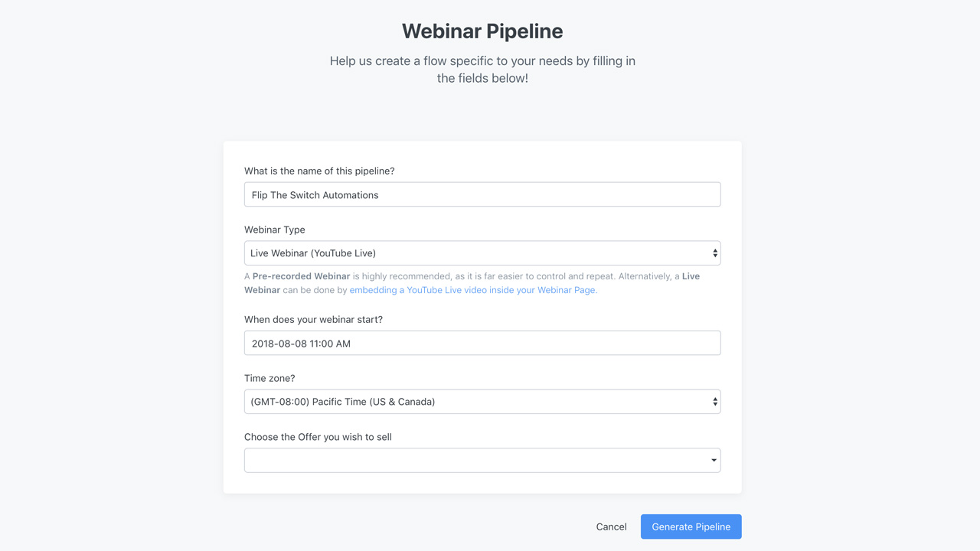Expand the Offer selection dropdown
980x551 pixels.
pos(482,461)
